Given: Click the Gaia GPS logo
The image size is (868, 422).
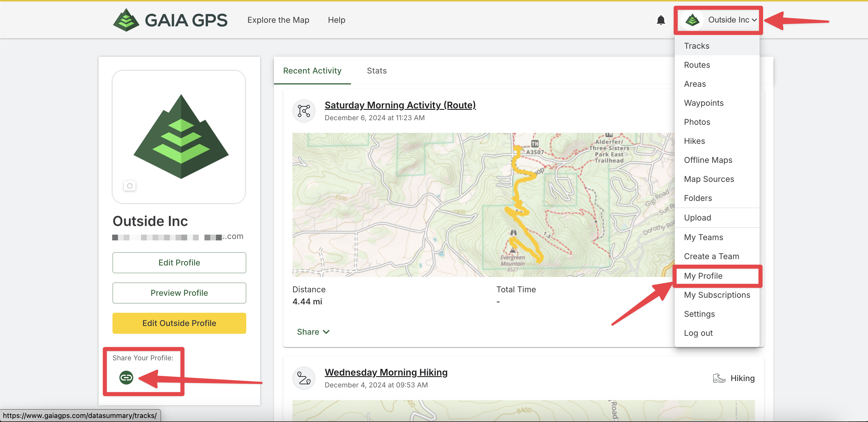Looking at the screenshot, I should pos(170,20).
